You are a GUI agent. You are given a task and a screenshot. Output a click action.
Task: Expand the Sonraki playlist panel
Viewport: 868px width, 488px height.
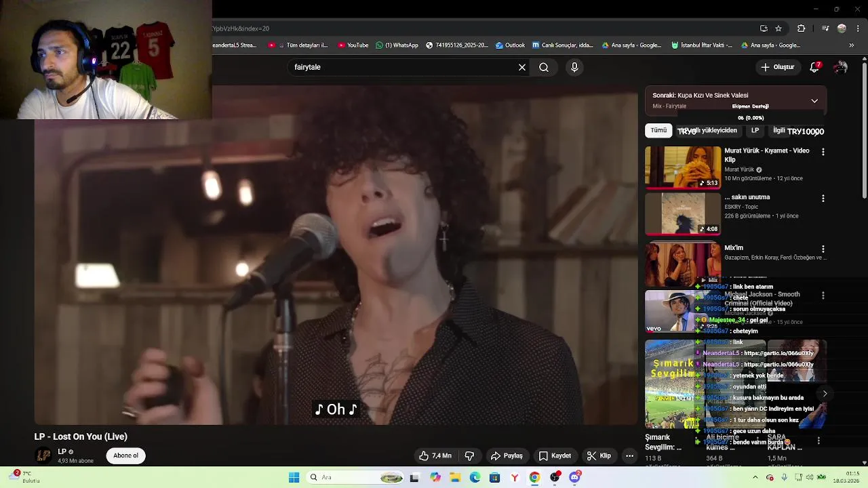[814, 100]
